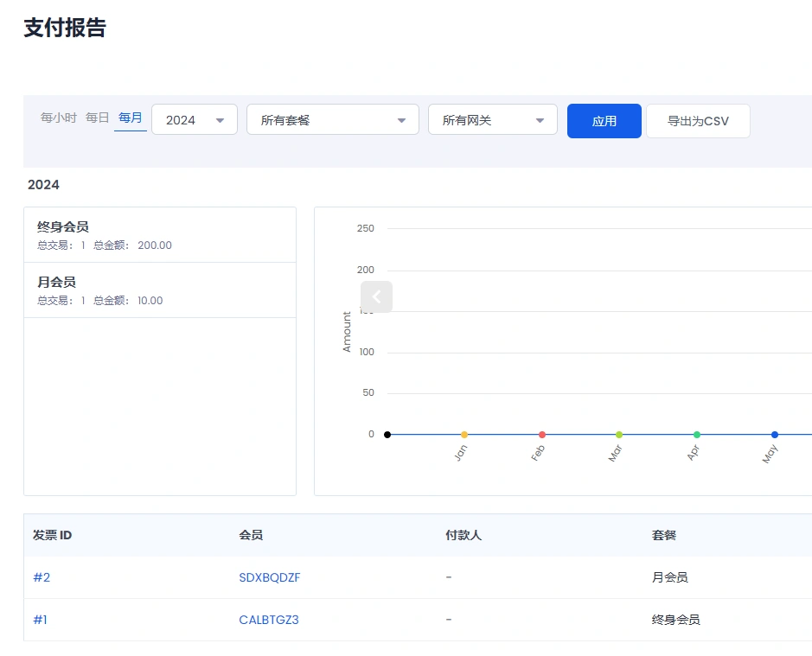This screenshot has height=656, width=812.
Task: Click the chart's left arrow chevron
Action: click(376, 296)
